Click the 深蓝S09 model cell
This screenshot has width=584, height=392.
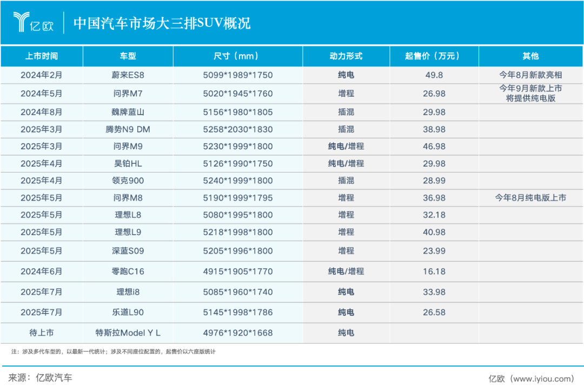click(x=128, y=251)
